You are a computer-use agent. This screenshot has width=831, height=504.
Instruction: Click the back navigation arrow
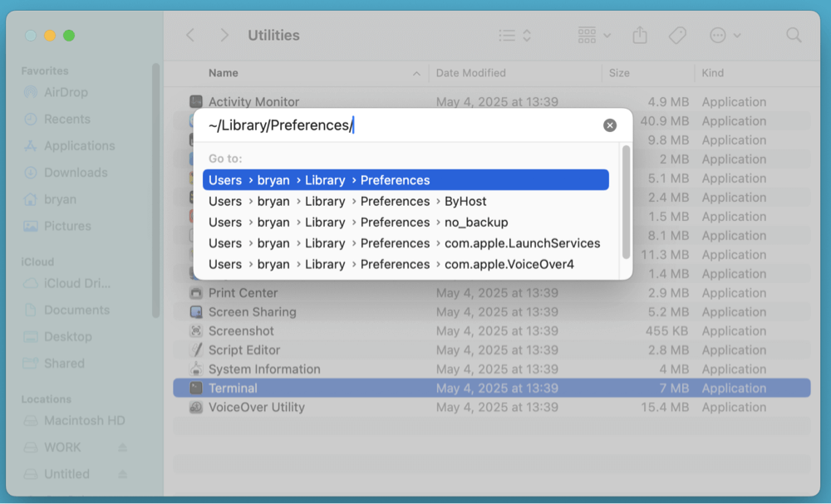pyautogui.click(x=190, y=35)
